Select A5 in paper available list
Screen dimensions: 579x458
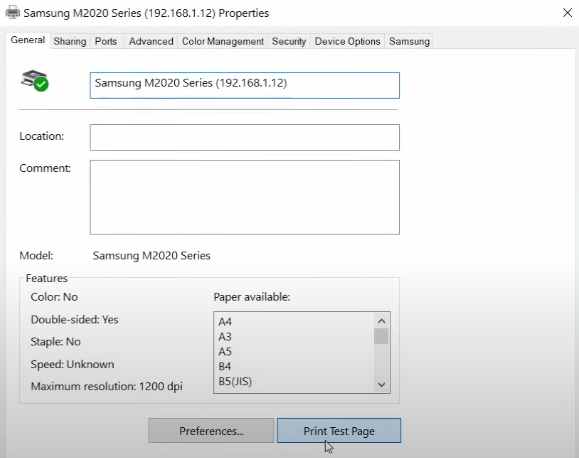coord(225,352)
